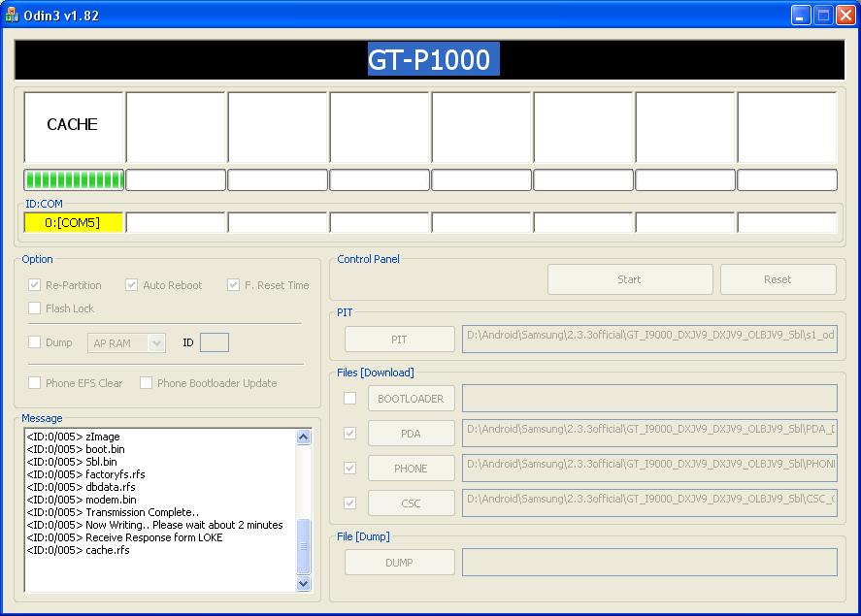
Task: Click the Reset button
Action: coord(778,279)
